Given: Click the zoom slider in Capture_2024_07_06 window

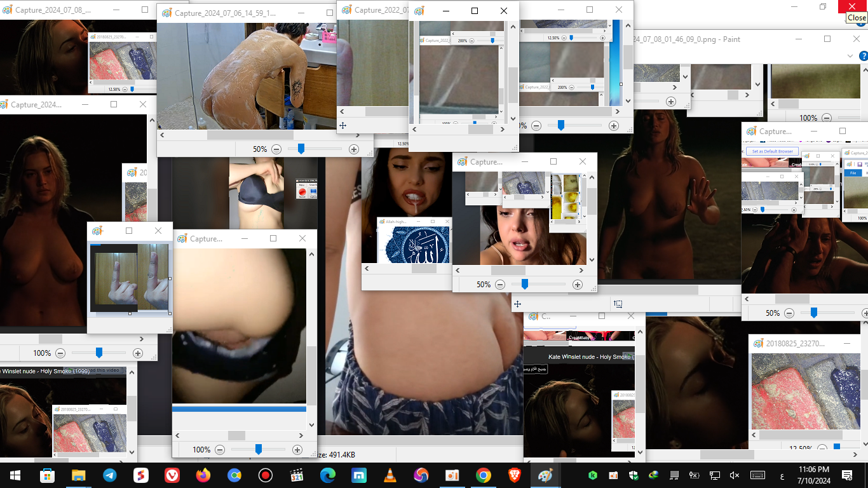Looking at the screenshot, I should pos(301,149).
